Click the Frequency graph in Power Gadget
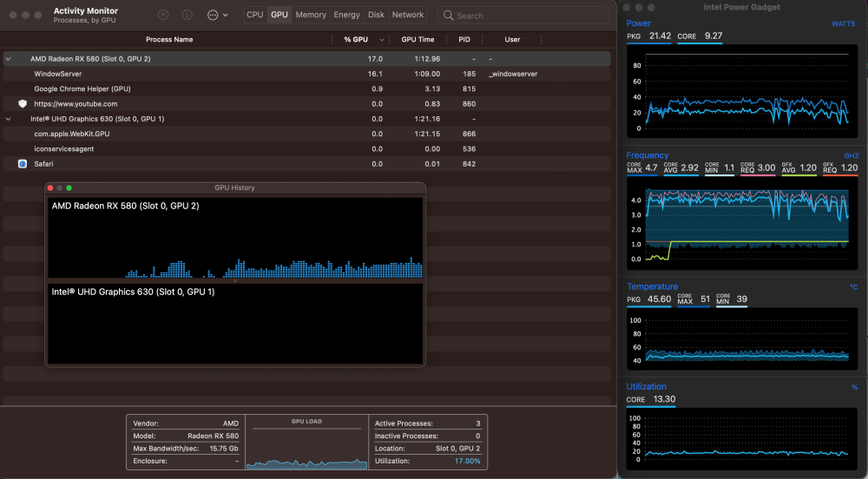The height and width of the screenshot is (479, 868). click(742, 224)
